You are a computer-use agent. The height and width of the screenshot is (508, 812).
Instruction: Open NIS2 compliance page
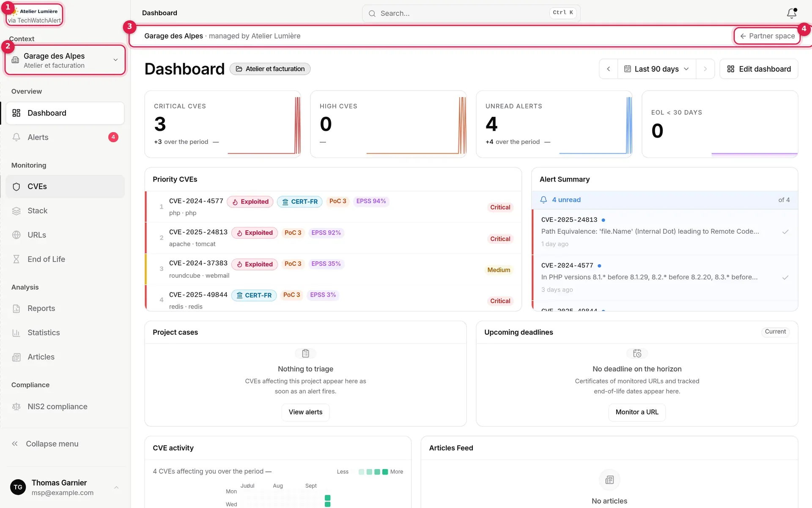click(65, 407)
